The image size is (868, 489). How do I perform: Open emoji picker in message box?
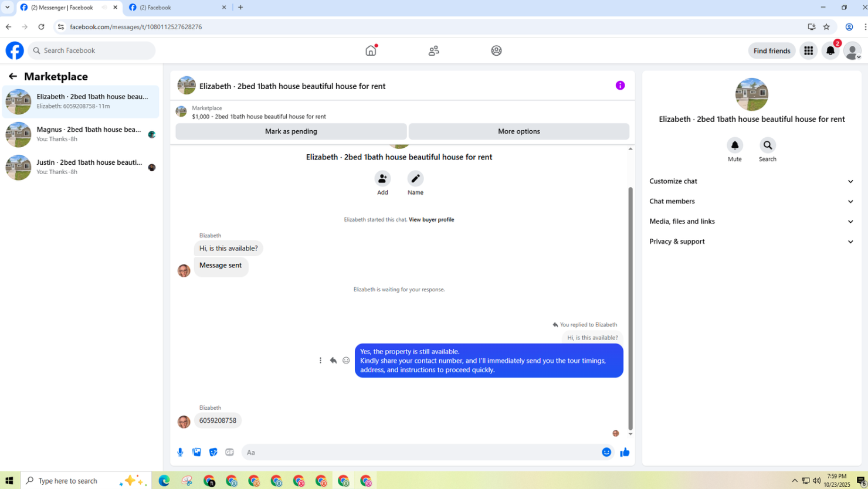click(606, 452)
